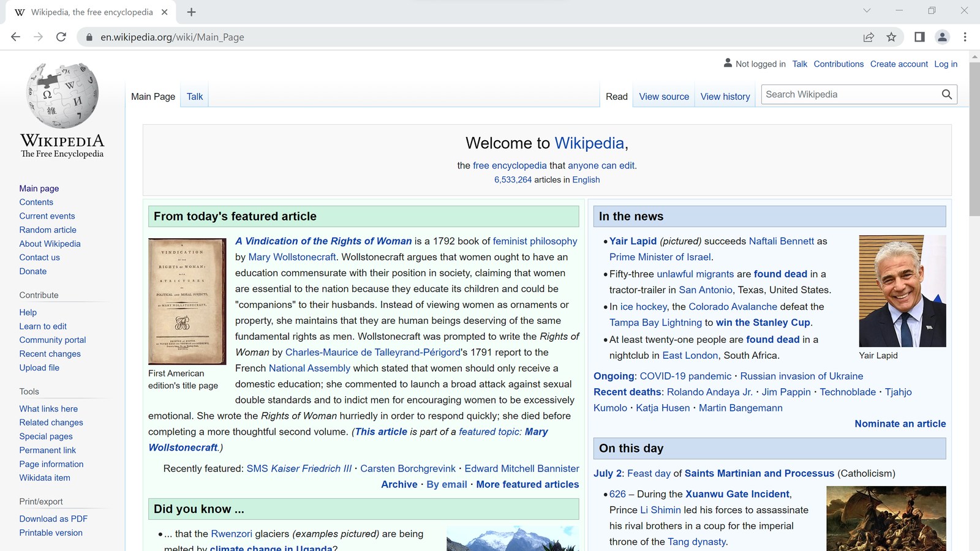Click the page vertical scrollbar thumb

pyautogui.click(x=974, y=138)
